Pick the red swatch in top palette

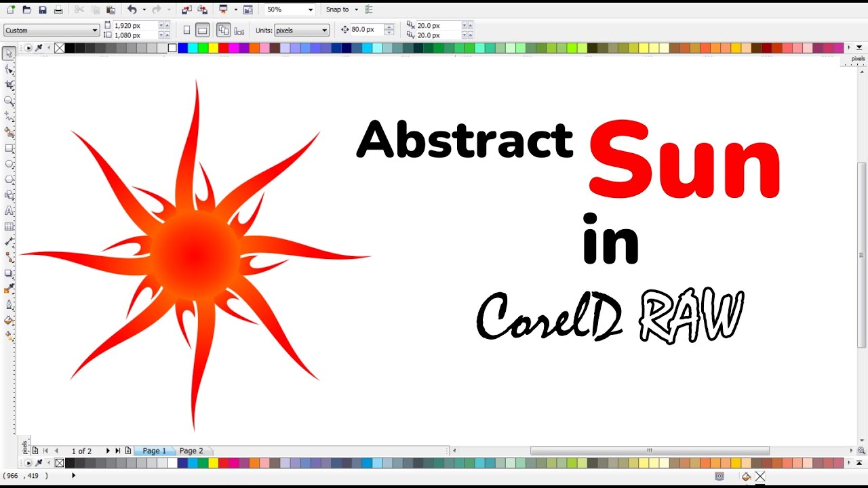pyautogui.click(x=223, y=48)
